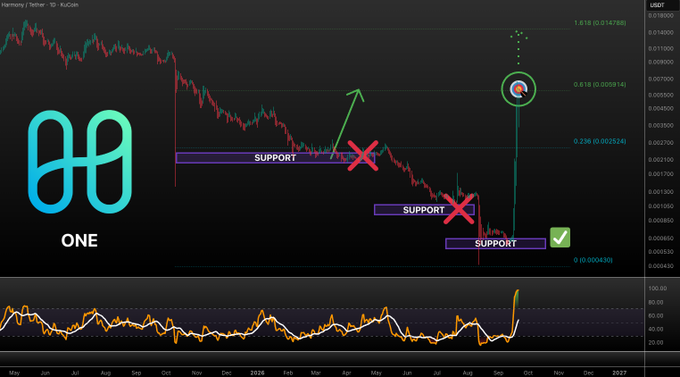Viewport: 680px width, 377px height.
Task: Click the Mar label on the time axis
Action: coord(316,373)
